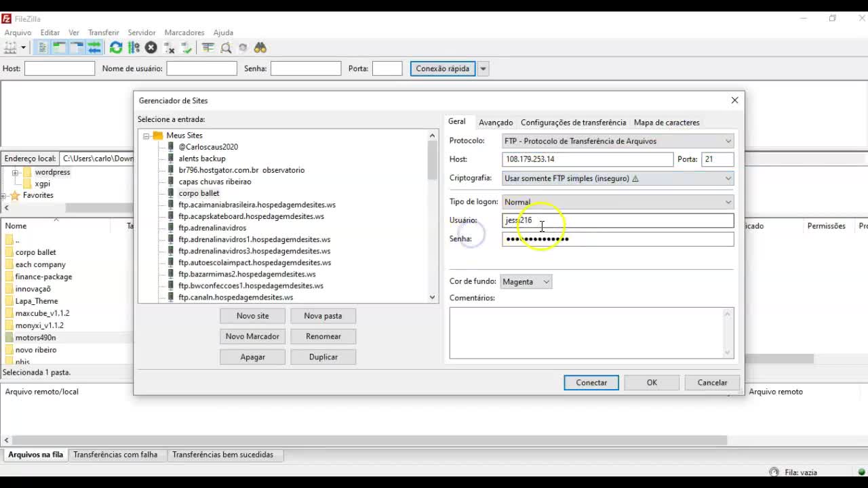Viewport: 868px width, 488px height.
Task: Click the disconnect from server icon
Action: click(169, 47)
